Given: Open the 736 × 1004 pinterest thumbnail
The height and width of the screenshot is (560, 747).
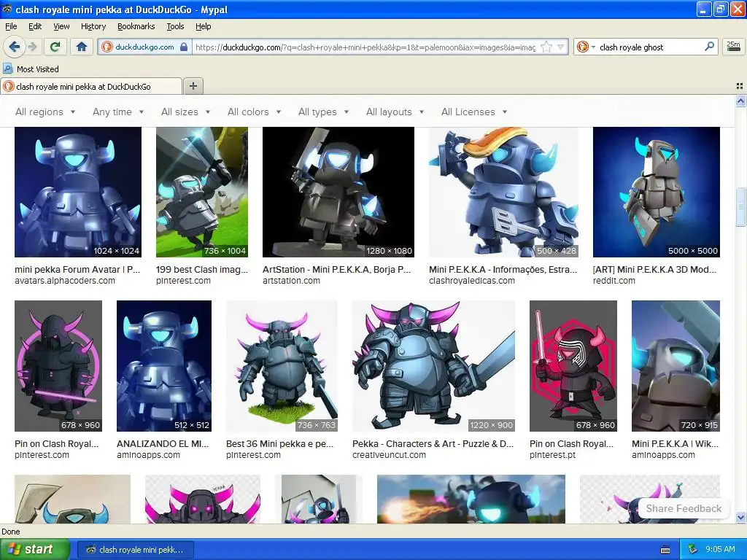Looking at the screenshot, I should [202, 192].
